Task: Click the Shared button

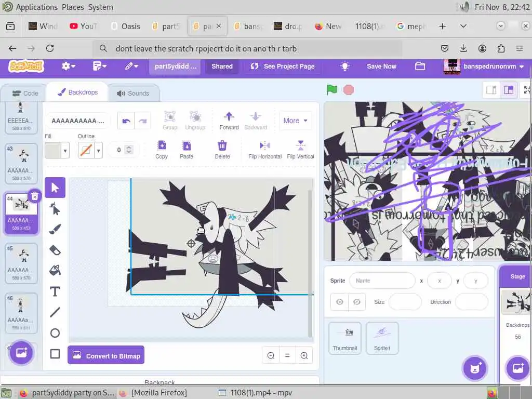Action: pyautogui.click(x=222, y=66)
